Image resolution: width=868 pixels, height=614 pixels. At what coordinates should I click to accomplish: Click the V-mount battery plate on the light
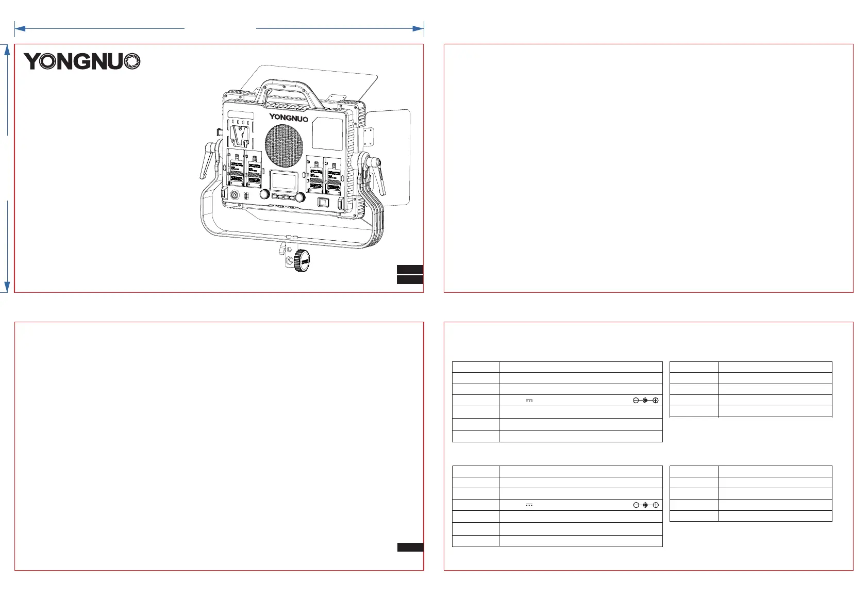click(x=238, y=135)
